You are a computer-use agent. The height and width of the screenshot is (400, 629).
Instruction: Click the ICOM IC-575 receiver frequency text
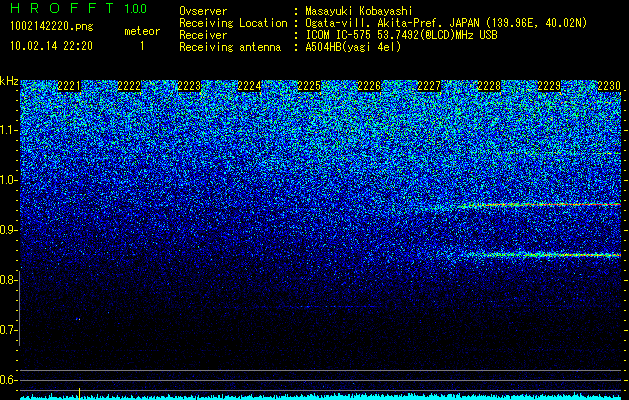401,35
